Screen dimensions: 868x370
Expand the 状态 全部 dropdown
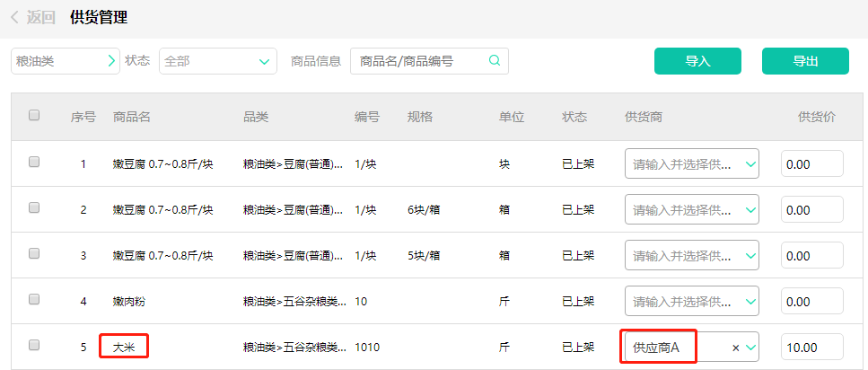264,61
